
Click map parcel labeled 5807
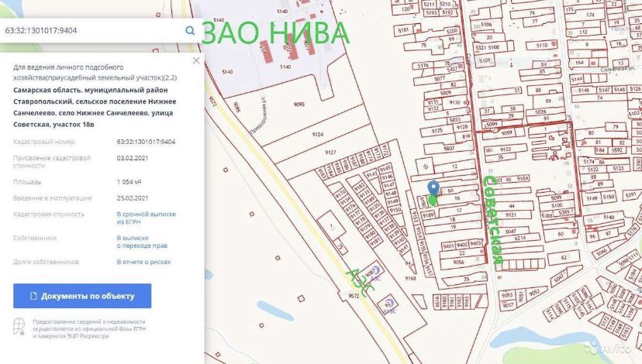[449, 148]
